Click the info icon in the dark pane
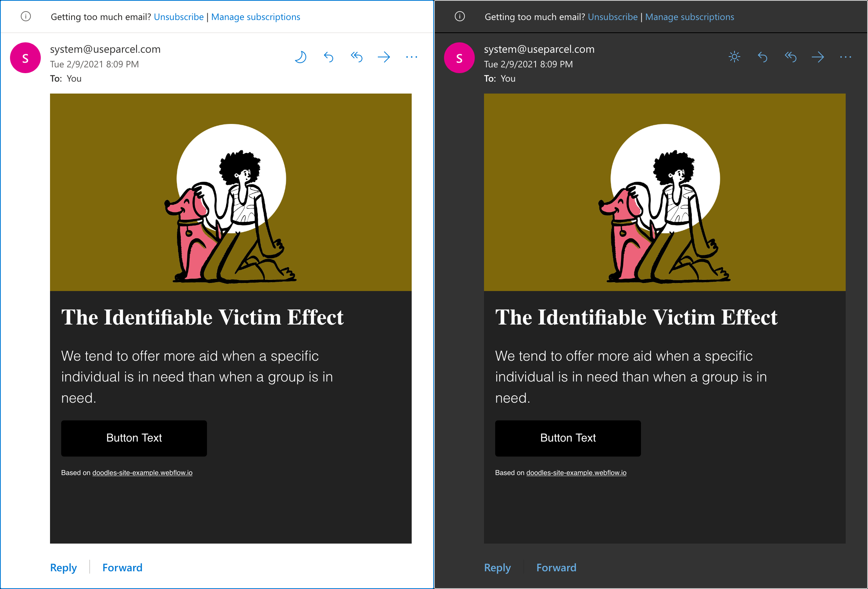This screenshot has height=589, width=868. pos(459,17)
